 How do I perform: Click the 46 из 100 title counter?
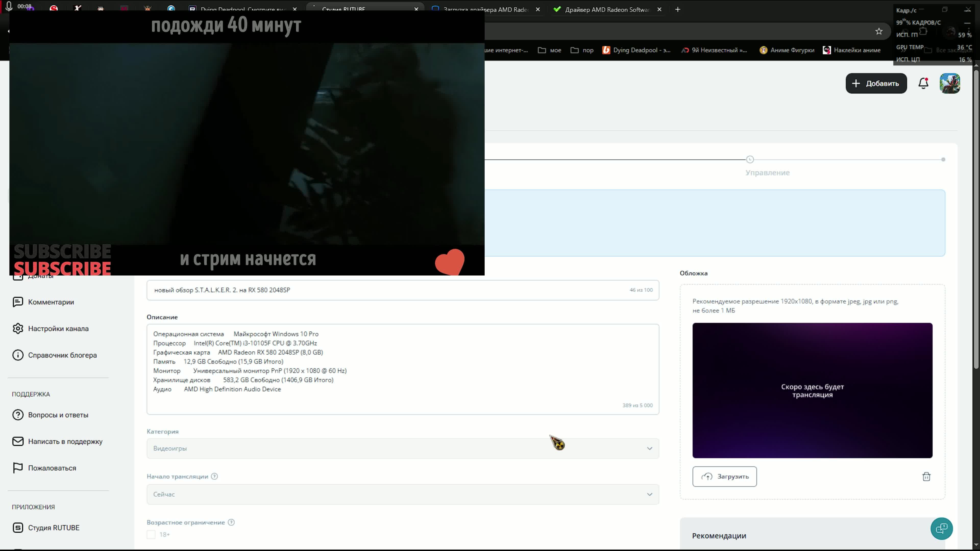click(641, 290)
